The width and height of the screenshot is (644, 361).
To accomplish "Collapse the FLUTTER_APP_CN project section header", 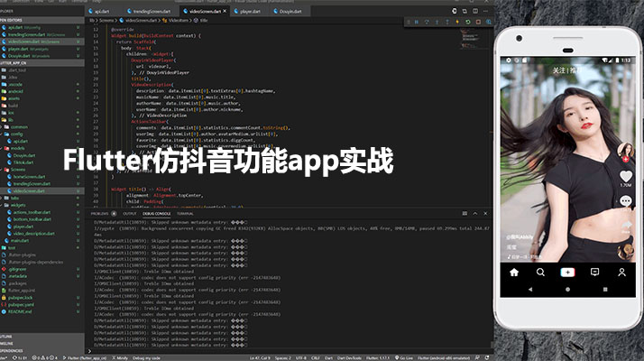I will coord(41,63).
